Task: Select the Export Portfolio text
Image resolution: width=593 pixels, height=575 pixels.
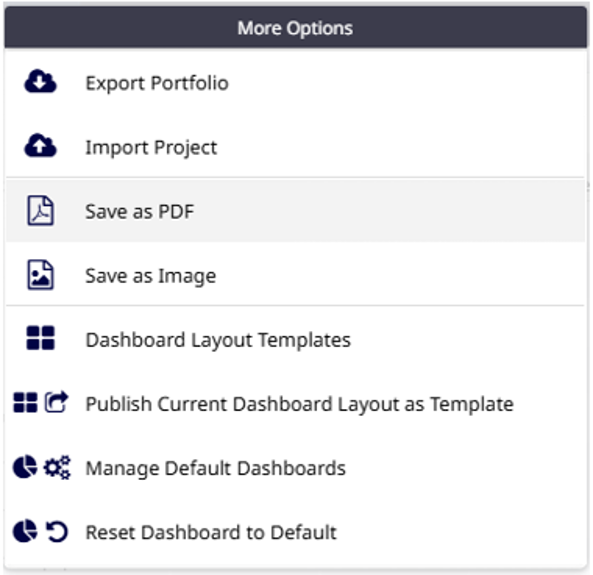Action: pyautogui.click(x=157, y=83)
